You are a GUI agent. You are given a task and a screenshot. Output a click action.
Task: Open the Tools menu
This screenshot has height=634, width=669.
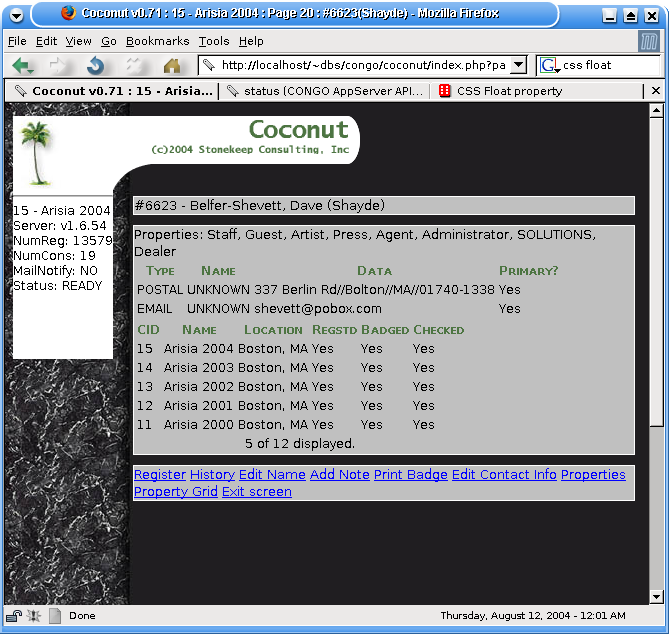tap(214, 41)
